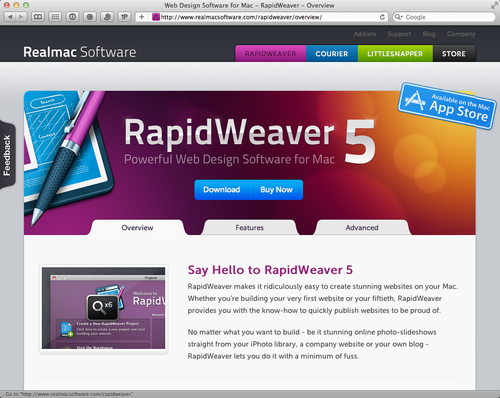
Task: Click the status bar link text
Action: click(69, 394)
